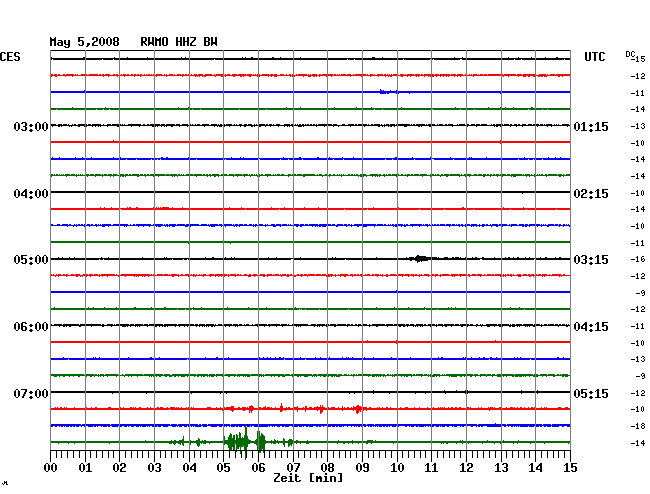Click the black seismic burst on the 05:00 trace
The image size is (650, 494).
pos(421,259)
